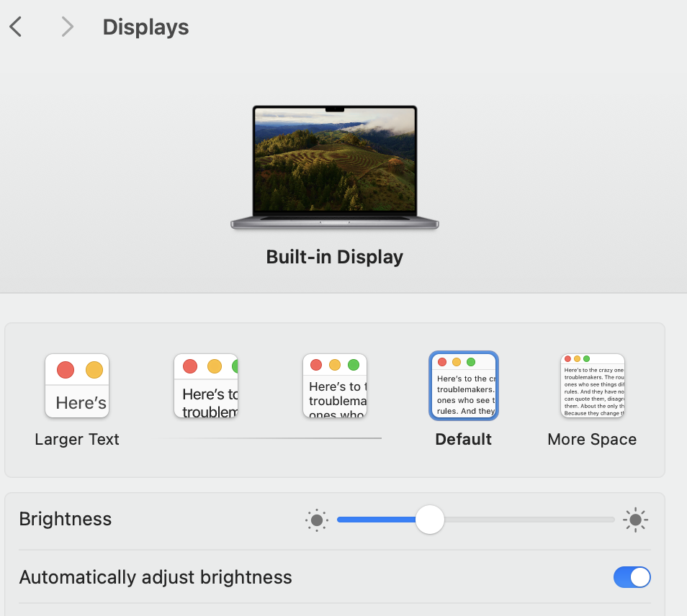Choose the second resolution preset thumbnail
The height and width of the screenshot is (616, 687).
(205, 386)
